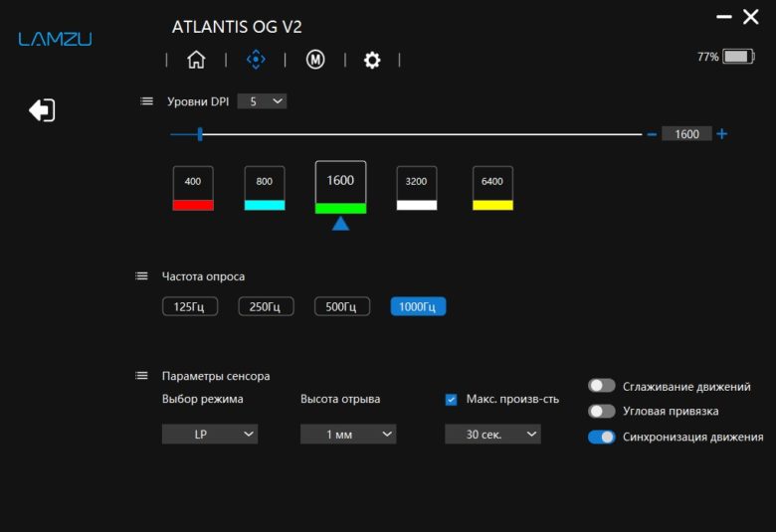Enable Угловая привязка toggle
Image resolution: width=776 pixels, height=532 pixels.
[x=601, y=411]
